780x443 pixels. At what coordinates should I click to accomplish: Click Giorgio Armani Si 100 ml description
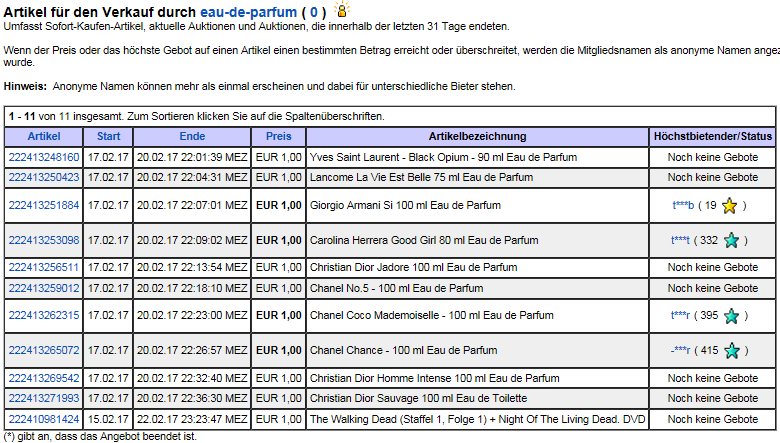[405, 205]
